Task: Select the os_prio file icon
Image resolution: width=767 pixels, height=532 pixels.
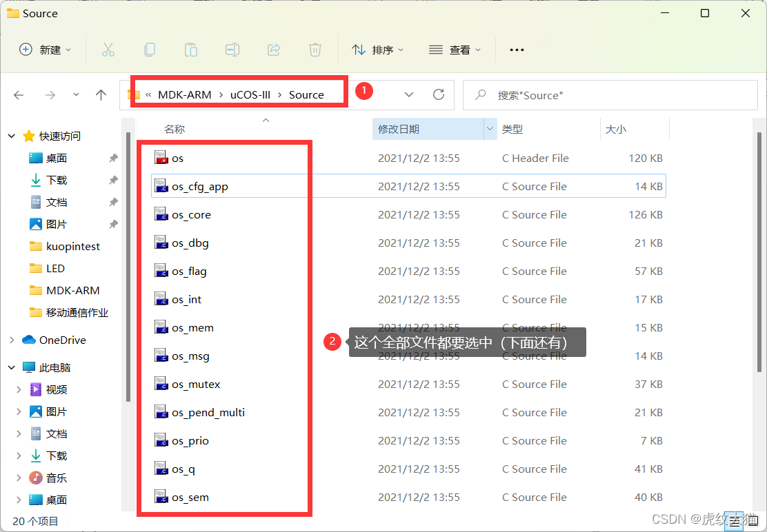Action: click(x=161, y=440)
